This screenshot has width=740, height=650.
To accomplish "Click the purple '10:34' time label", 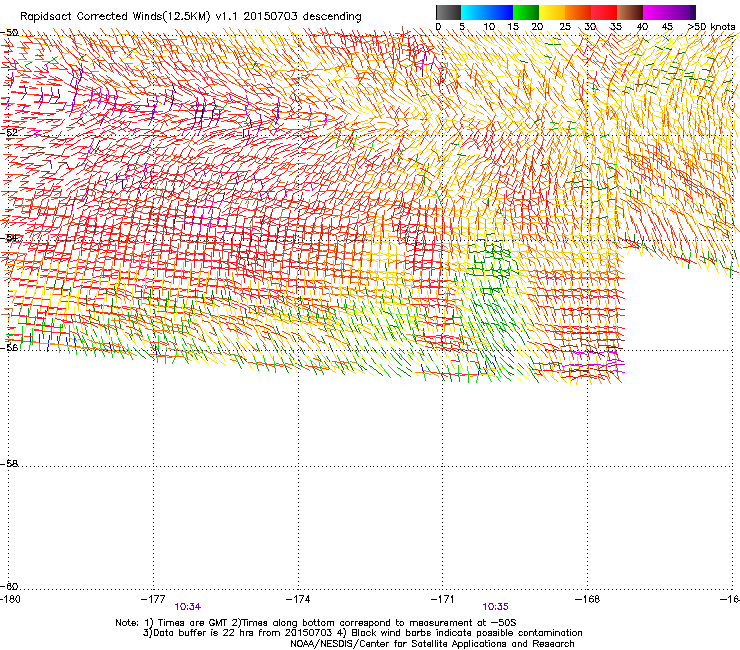I will coord(188,607).
